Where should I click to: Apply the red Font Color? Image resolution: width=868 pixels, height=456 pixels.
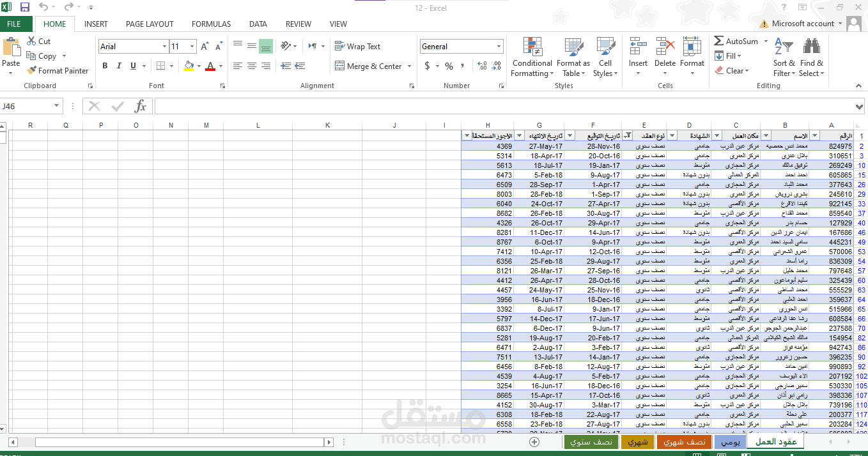coord(210,66)
